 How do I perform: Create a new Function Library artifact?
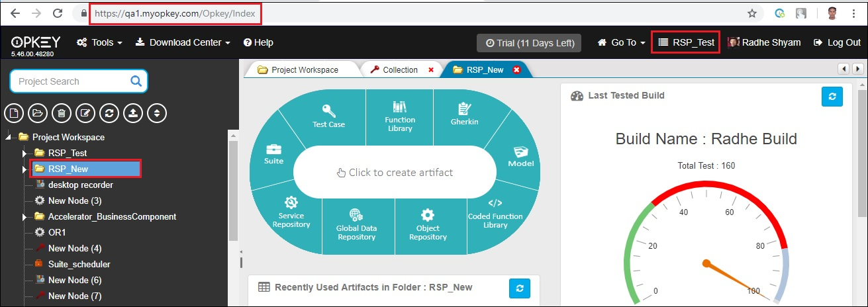coord(400,116)
